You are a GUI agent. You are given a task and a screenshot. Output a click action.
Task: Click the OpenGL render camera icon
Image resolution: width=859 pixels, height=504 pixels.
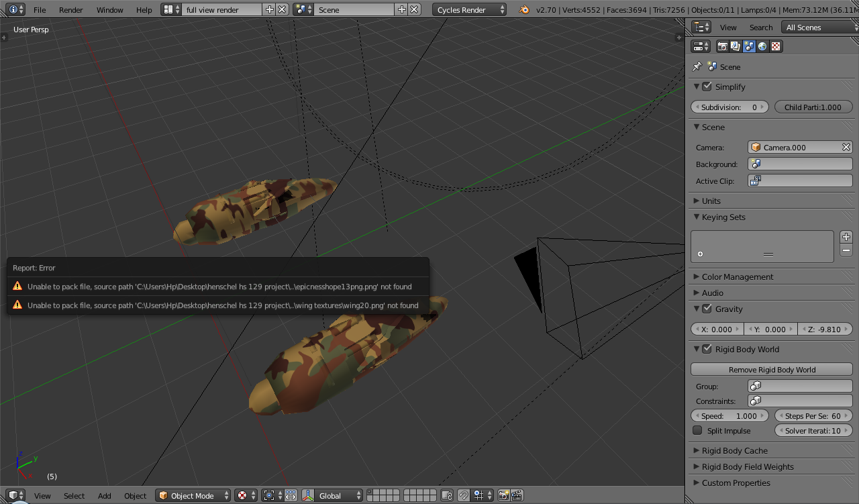(x=503, y=496)
